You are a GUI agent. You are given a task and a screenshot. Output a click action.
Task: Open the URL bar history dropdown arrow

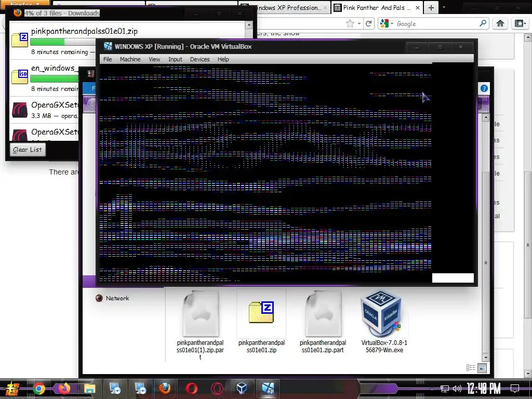point(359,24)
